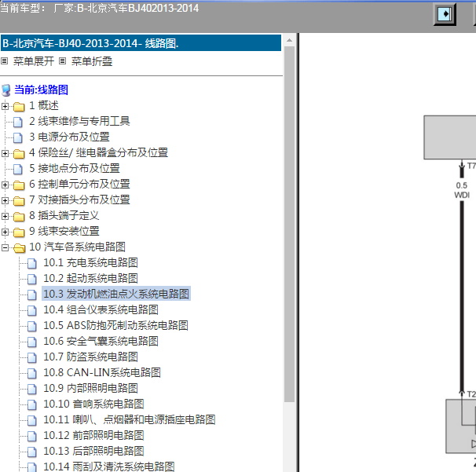
Task: Open 3 电源分布及位置
Action: pos(69,137)
